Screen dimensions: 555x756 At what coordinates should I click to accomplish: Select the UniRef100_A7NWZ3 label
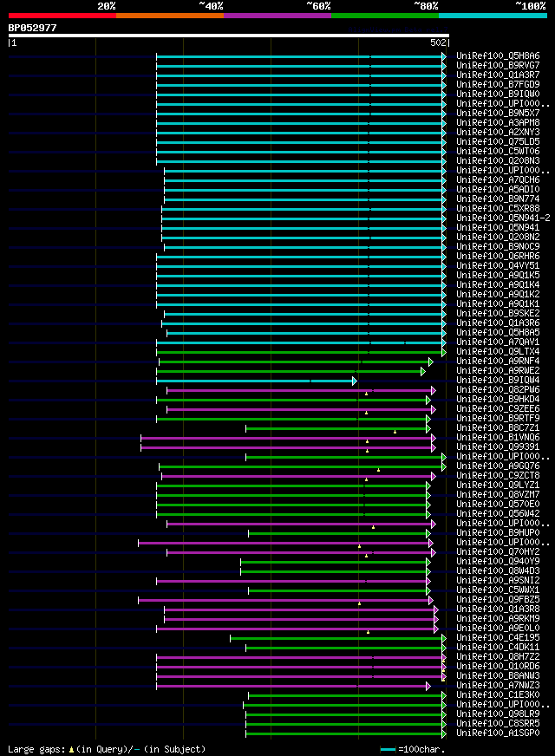(498, 685)
